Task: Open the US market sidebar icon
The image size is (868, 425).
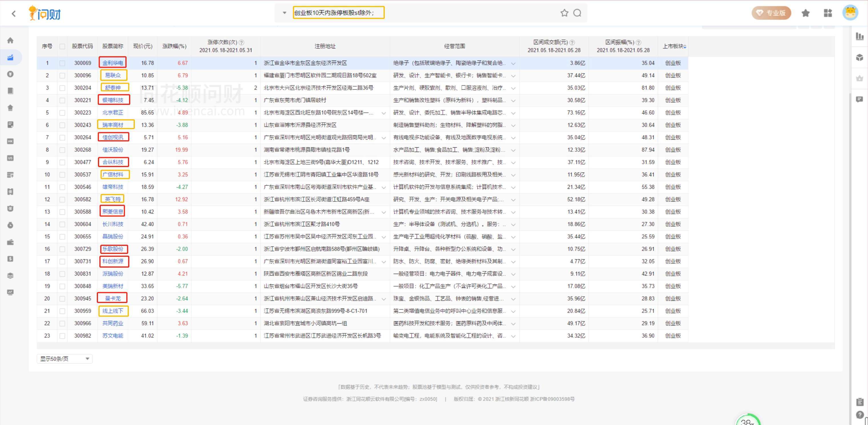Action: coord(11,158)
